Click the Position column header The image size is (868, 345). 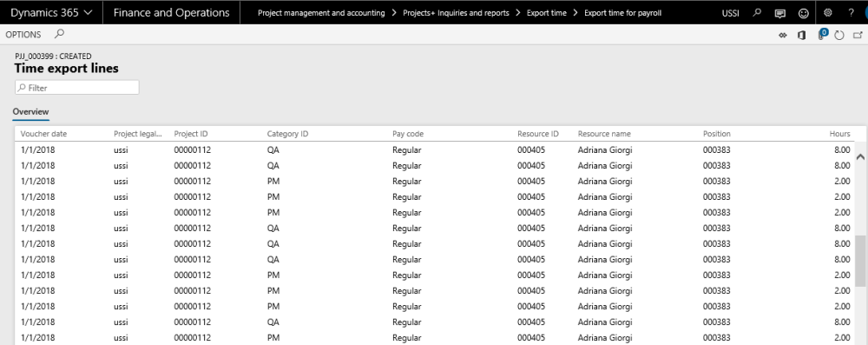717,134
